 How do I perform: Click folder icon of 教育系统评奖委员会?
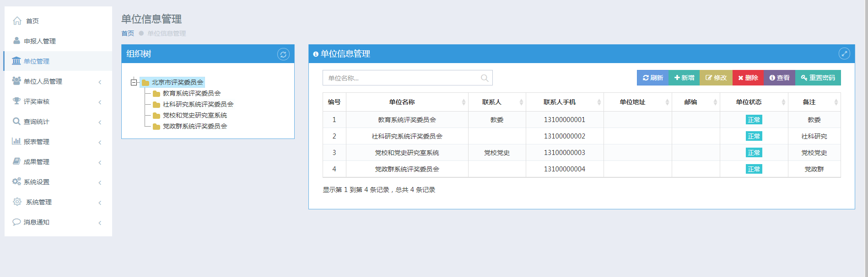coord(156,94)
